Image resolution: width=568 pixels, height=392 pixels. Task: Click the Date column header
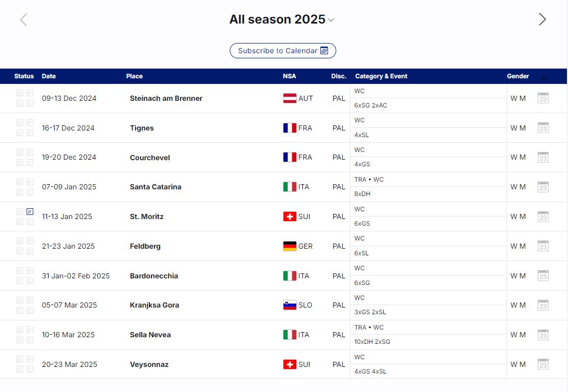[49, 76]
